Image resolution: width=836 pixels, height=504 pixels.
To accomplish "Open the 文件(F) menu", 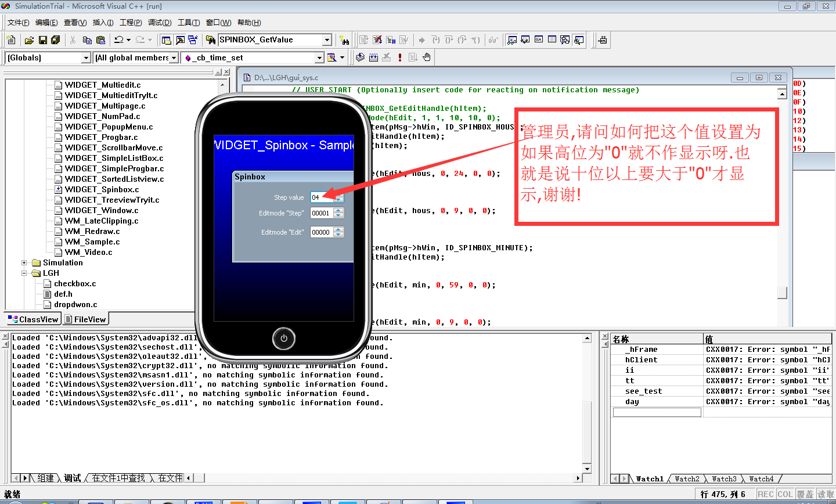I will pos(18,23).
